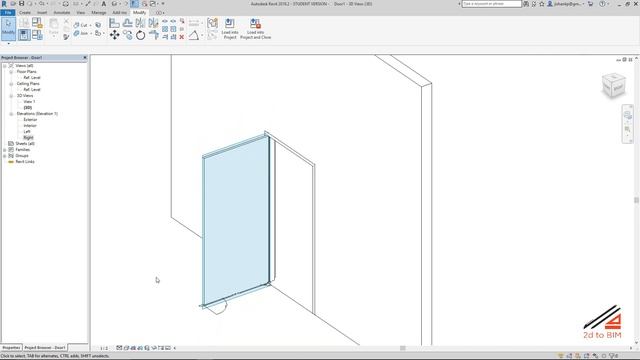
Task: Click Load into Project and Close
Action: pos(256,29)
